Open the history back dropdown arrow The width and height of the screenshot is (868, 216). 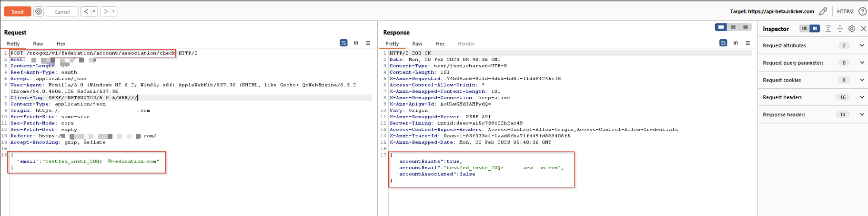click(x=94, y=11)
